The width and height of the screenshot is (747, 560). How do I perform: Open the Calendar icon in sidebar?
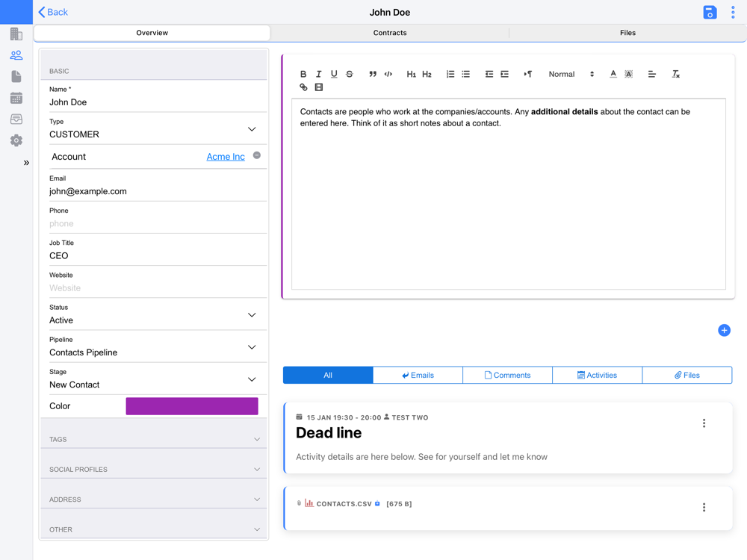pos(16,98)
